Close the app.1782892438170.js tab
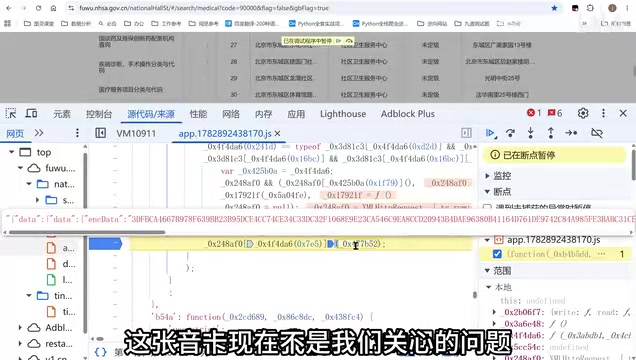Screen dimensions: 636x360 pyautogui.click(x=277, y=133)
